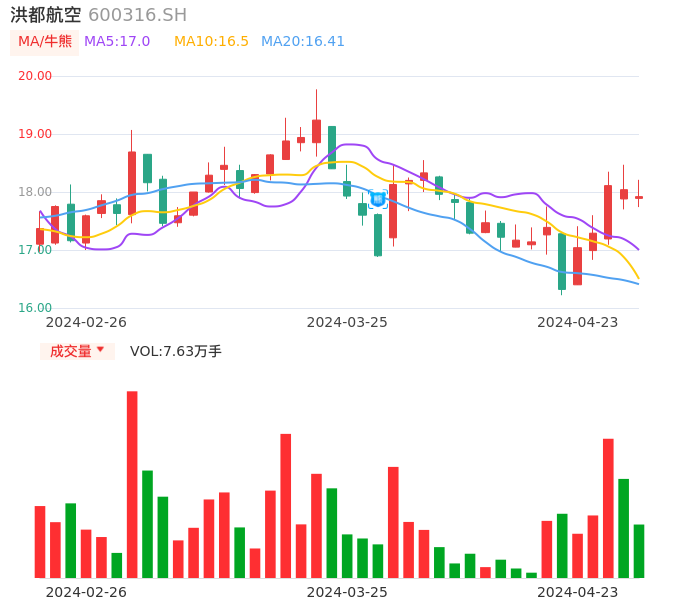This screenshot has height=606, width=686.
Task: Click the red candlestick with the highest wick
Action: click(x=316, y=130)
